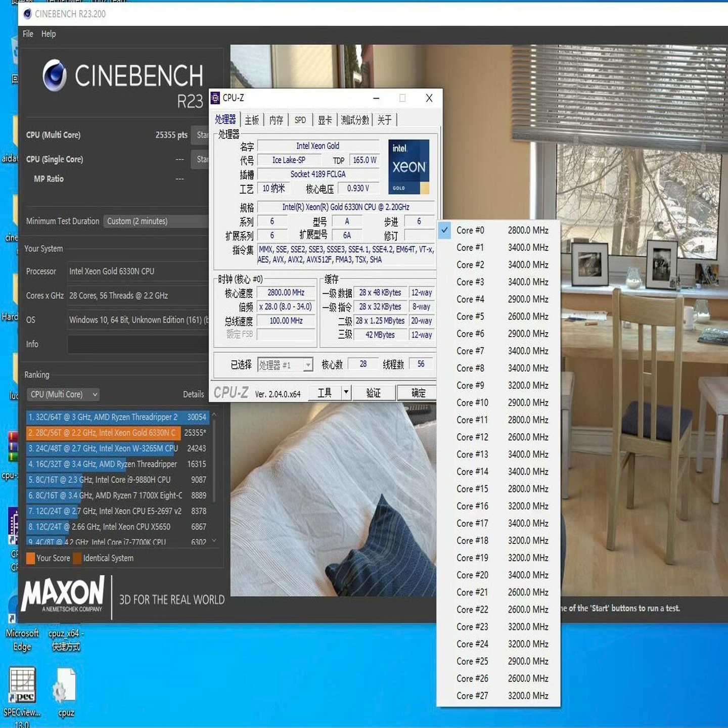Select Core #20 in the core clock list
Screen dimensions: 728x728
click(498, 575)
